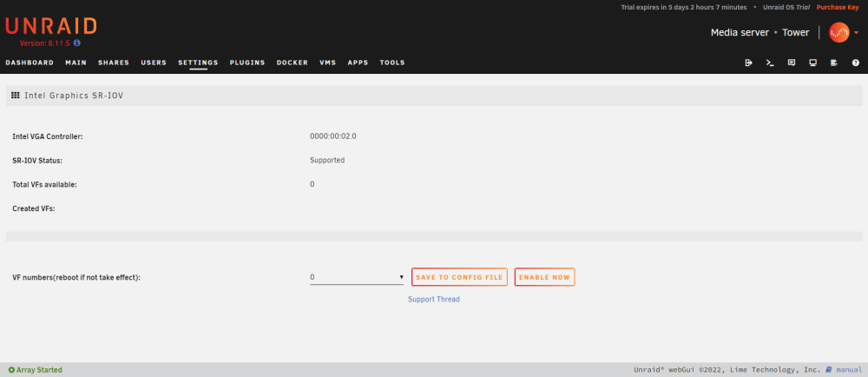
Task: Open the Main tab
Action: point(76,63)
